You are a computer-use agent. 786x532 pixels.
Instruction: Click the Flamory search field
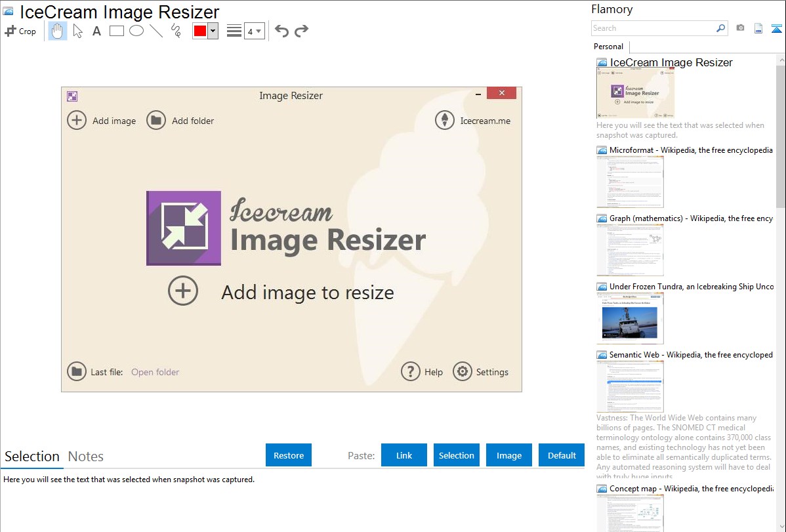click(x=653, y=28)
